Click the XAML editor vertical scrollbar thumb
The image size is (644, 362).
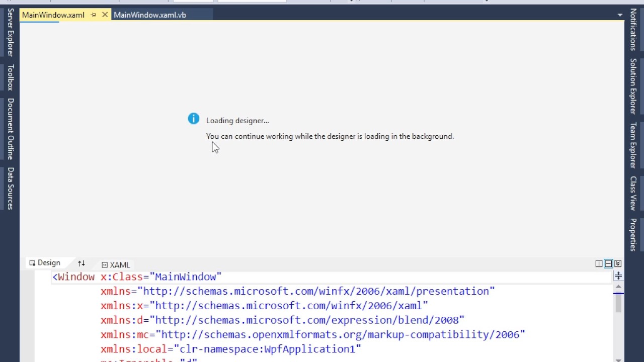pyautogui.click(x=618, y=303)
